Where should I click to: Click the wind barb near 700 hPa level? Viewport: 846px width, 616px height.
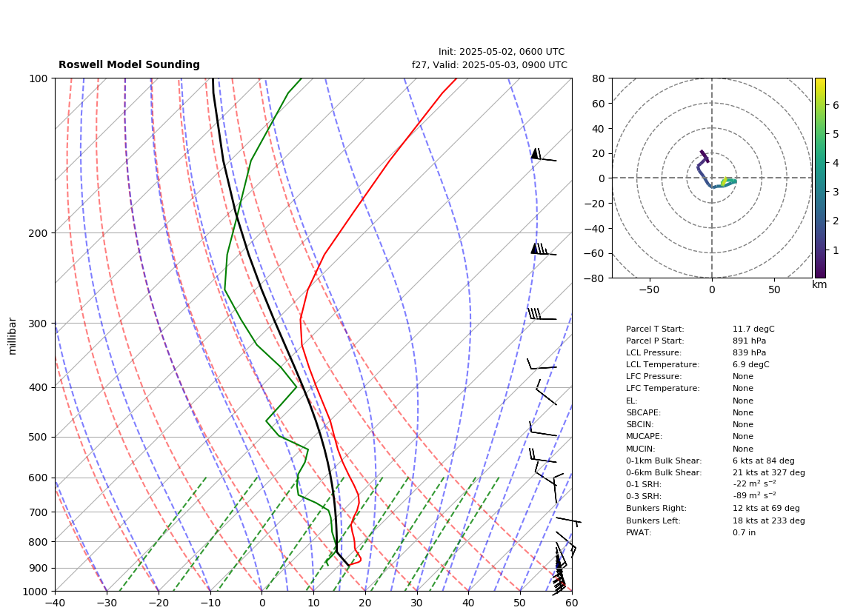tap(568, 522)
